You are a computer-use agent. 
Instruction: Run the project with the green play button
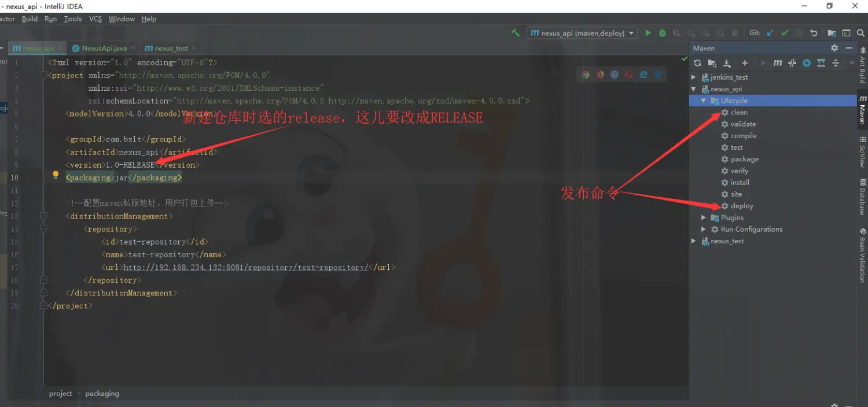648,33
